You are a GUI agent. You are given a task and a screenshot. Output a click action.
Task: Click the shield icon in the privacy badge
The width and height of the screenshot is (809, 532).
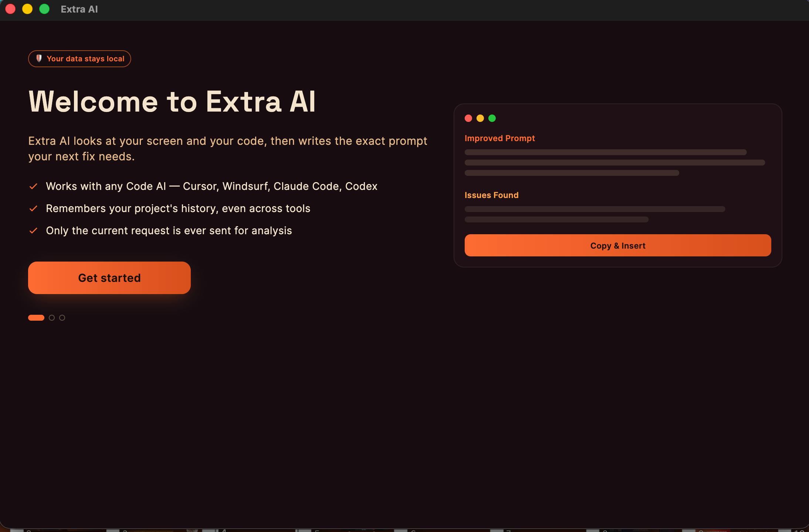pos(39,58)
